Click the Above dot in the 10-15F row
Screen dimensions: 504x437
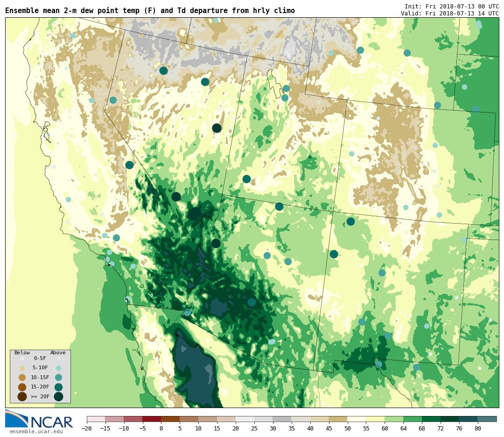click(58, 378)
